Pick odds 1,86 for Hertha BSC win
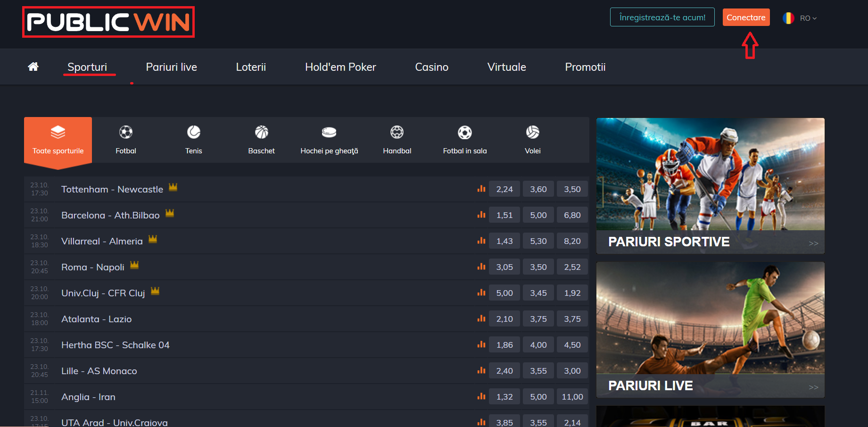Screen dimensions: 868x427 [504, 344]
